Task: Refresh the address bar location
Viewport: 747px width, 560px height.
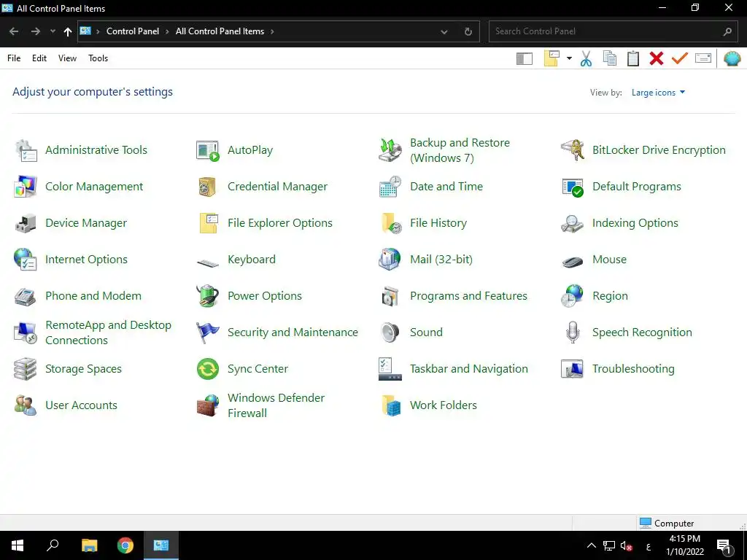Action: coord(468,31)
